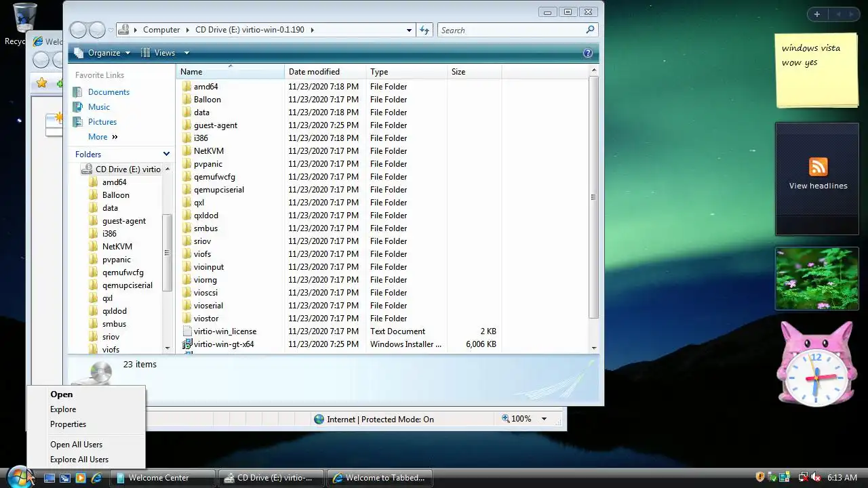Sort by Name column header

point(231,72)
